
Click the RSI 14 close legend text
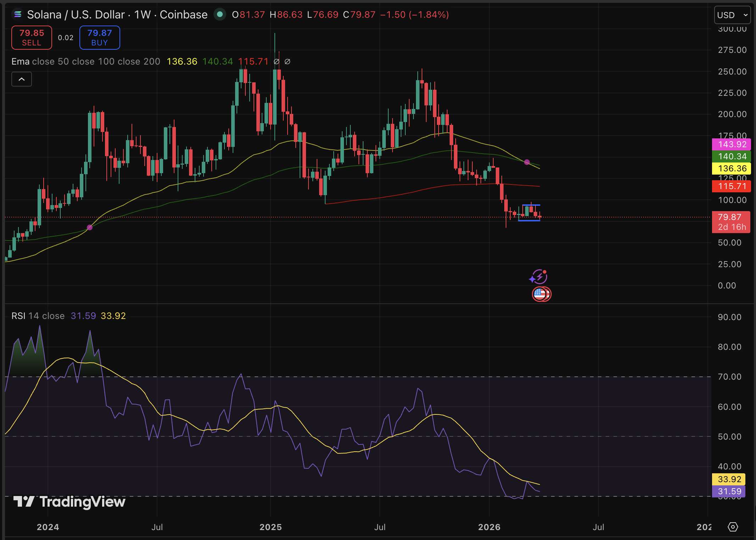click(37, 315)
